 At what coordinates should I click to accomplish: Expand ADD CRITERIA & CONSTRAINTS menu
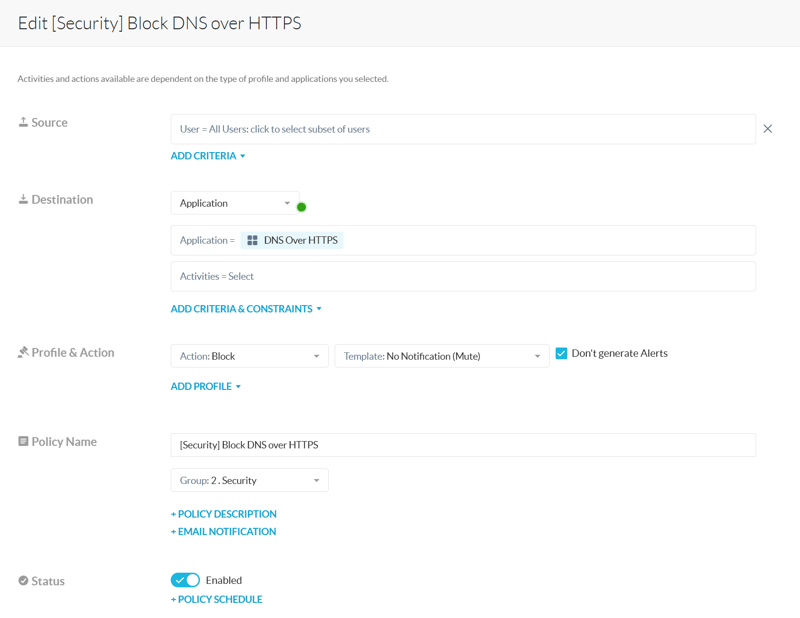click(x=246, y=309)
